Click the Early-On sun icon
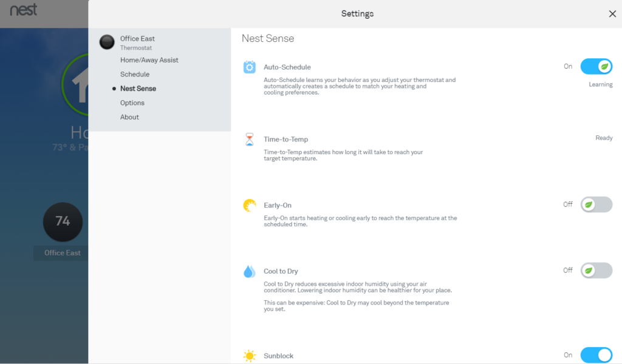 [250, 205]
